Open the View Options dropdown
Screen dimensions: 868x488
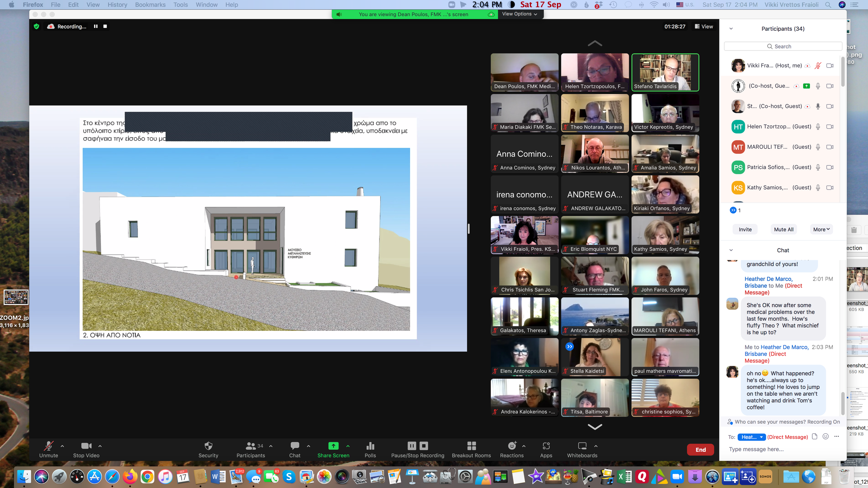pyautogui.click(x=519, y=14)
